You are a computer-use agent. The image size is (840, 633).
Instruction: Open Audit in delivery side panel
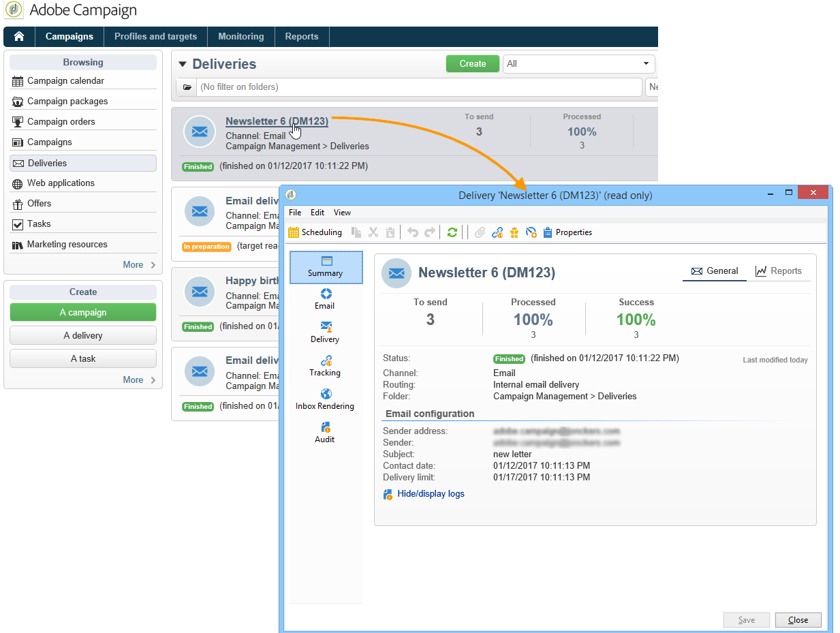(325, 433)
